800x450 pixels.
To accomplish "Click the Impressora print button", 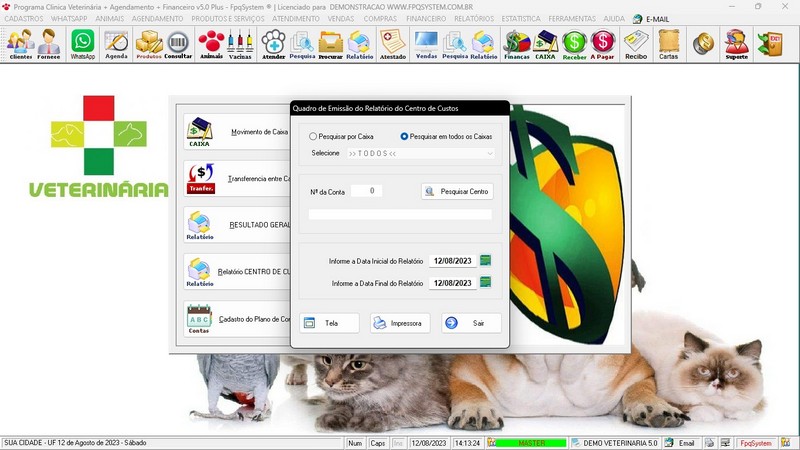I will pos(400,323).
